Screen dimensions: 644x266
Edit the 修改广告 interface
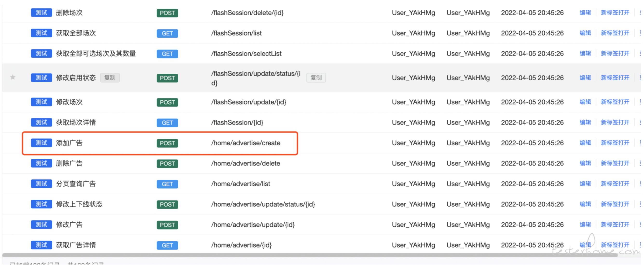point(585,225)
